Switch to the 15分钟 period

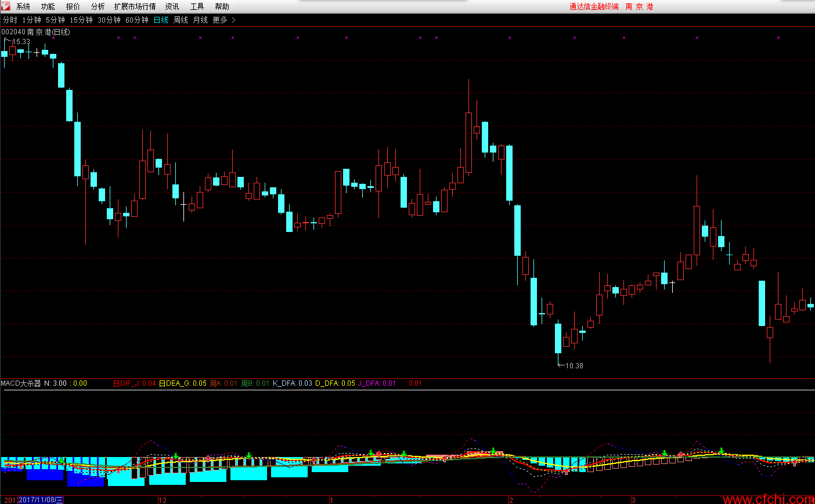tap(81, 20)
